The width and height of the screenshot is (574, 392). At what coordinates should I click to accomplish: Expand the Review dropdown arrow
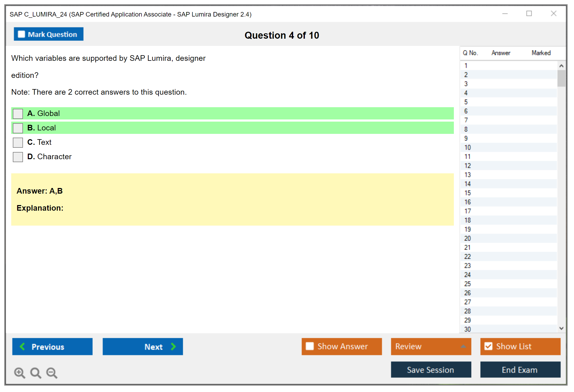pyautogui.click(x=463, y=346)
